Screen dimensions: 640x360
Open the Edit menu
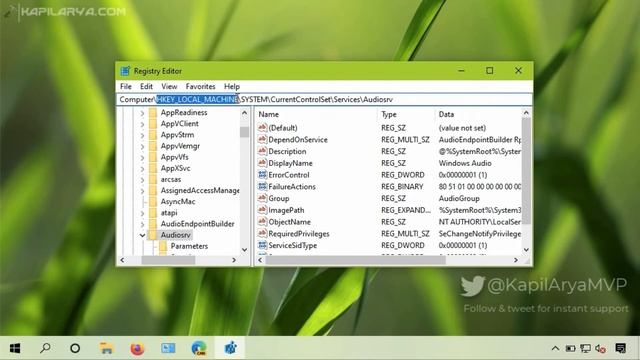click(146, 87)
